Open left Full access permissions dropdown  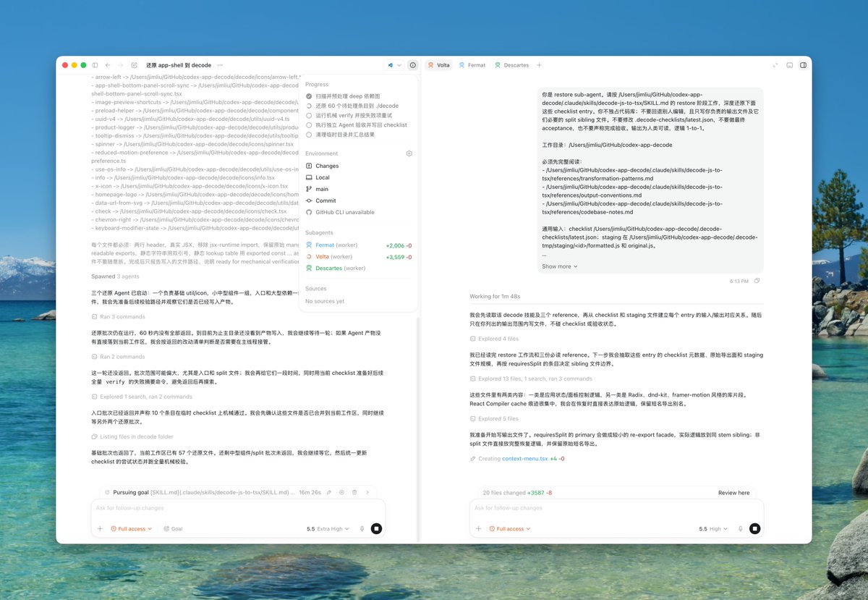tap(131, 529)
